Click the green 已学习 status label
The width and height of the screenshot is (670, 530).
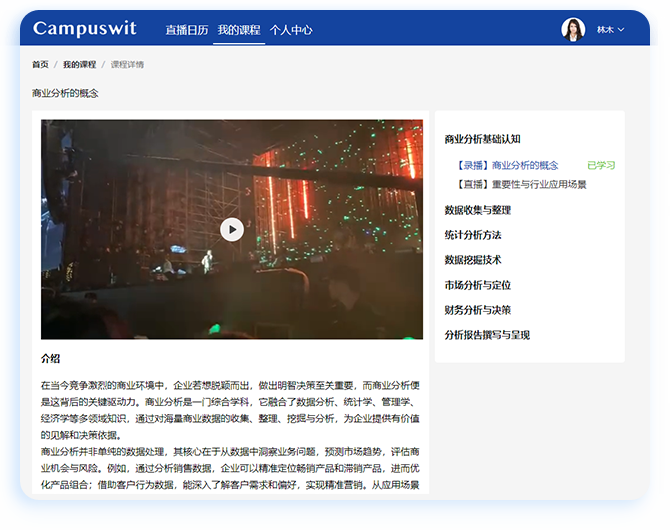pos(600,165)
